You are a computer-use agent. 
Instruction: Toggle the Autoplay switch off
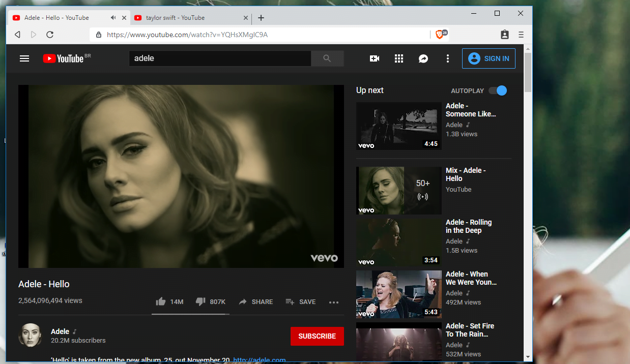tap(498, 90)
